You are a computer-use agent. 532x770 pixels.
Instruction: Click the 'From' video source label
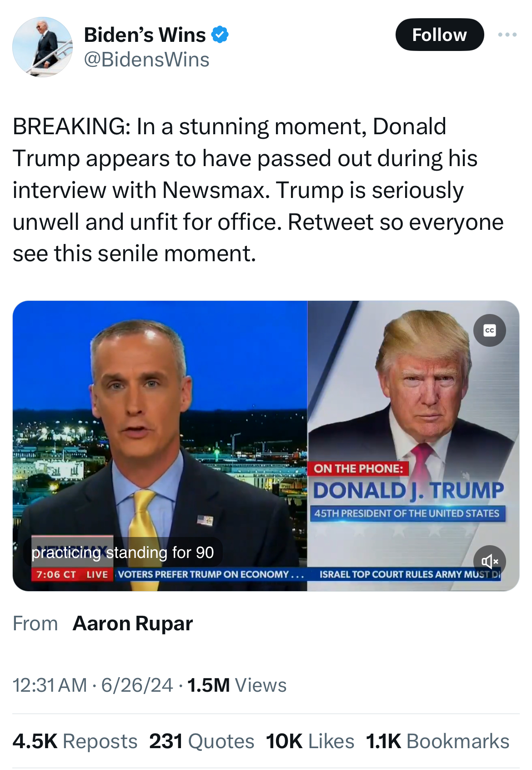pos(35,623)
